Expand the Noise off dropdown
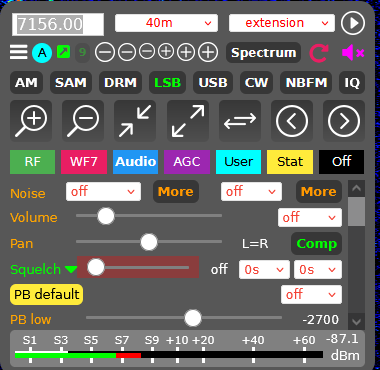The width and height of the screenshot is (380, 370). pos(103,191)
